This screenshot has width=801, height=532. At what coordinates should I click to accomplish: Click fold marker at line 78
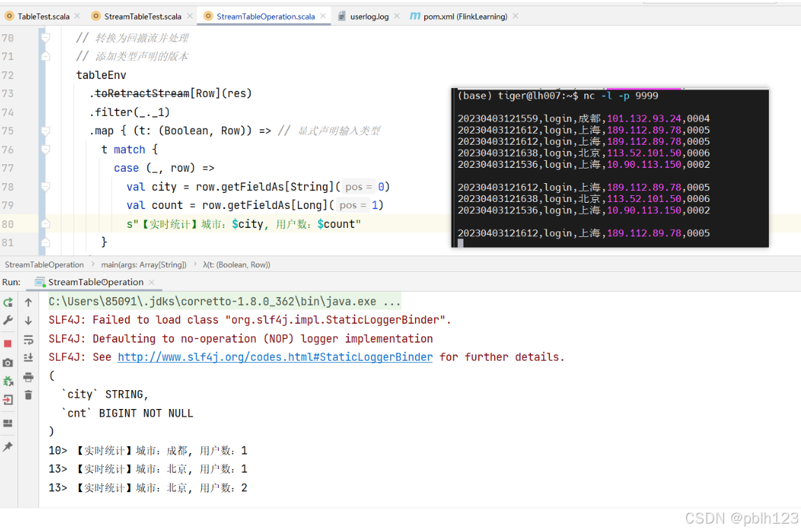coord(45,187)
